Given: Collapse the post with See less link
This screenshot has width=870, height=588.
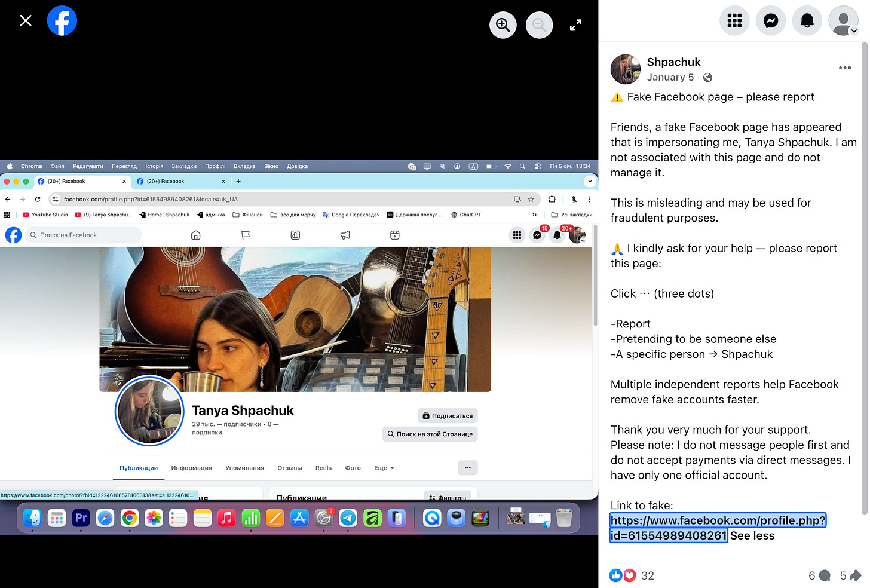Looking at the screenshot, I should (752, 535).
